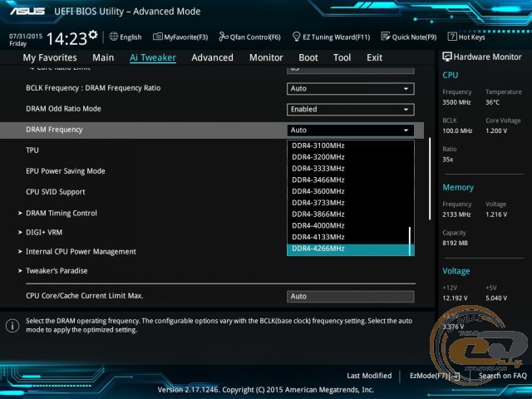Click the DRAM Frequency label

pos(54,130)
